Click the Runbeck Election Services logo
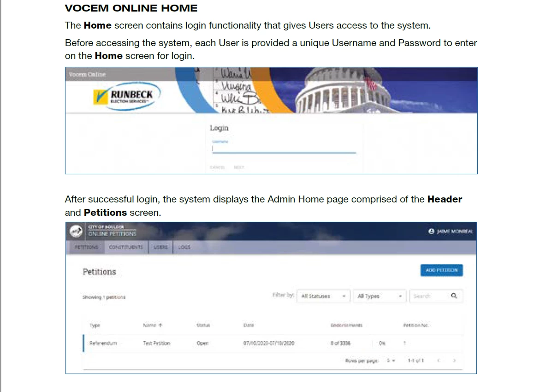 [x=126, y=96]
